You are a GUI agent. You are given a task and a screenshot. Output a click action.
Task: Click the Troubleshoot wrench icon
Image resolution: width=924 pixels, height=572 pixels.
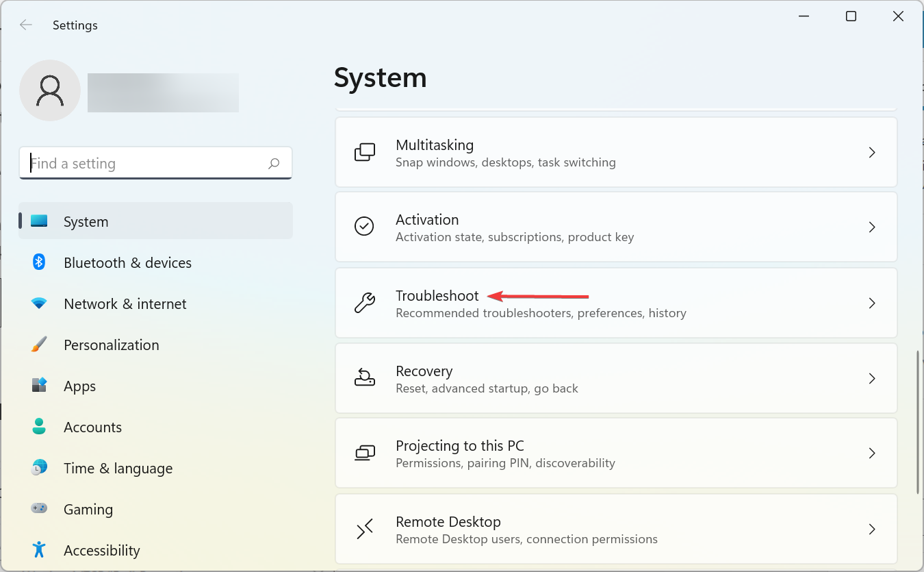click(x=364, y=303)
